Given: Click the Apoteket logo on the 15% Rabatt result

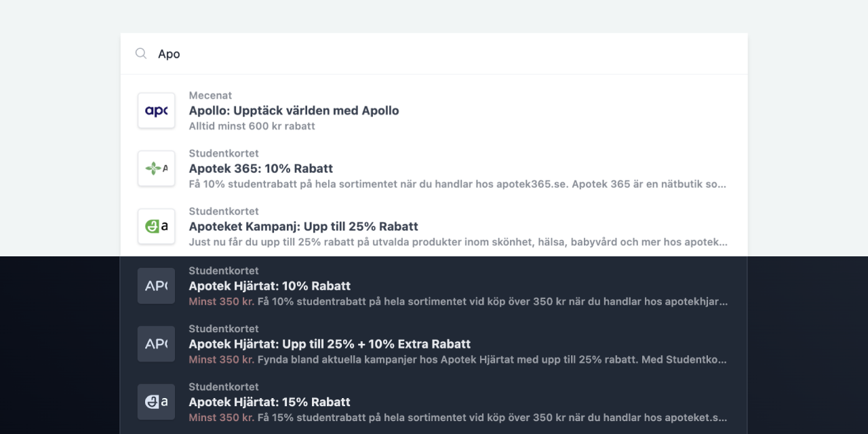Looking at the screenshot, I should 156,401.
